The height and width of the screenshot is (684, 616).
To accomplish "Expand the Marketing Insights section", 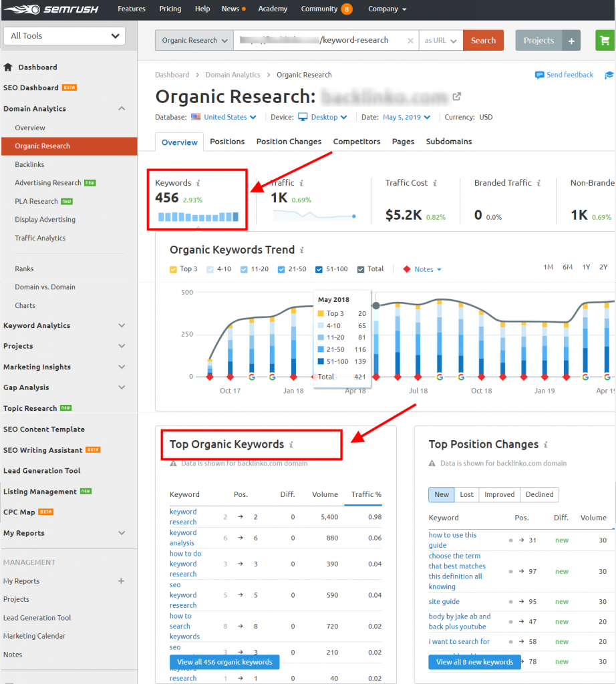I will pos(122,367).
